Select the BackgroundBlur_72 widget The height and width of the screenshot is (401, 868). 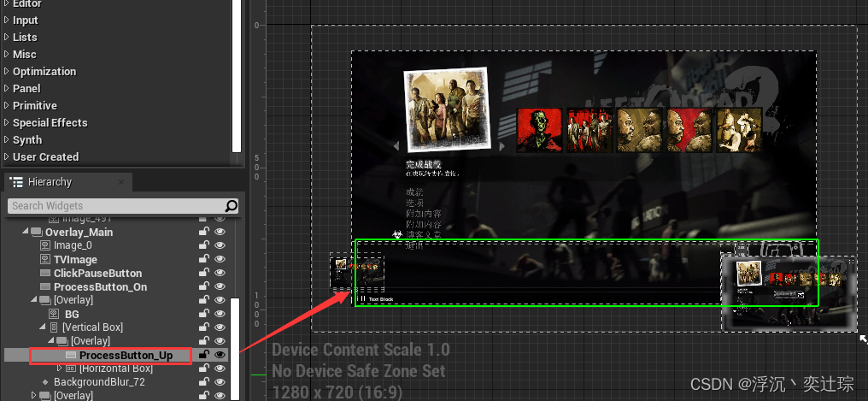[x=99, y=382]
